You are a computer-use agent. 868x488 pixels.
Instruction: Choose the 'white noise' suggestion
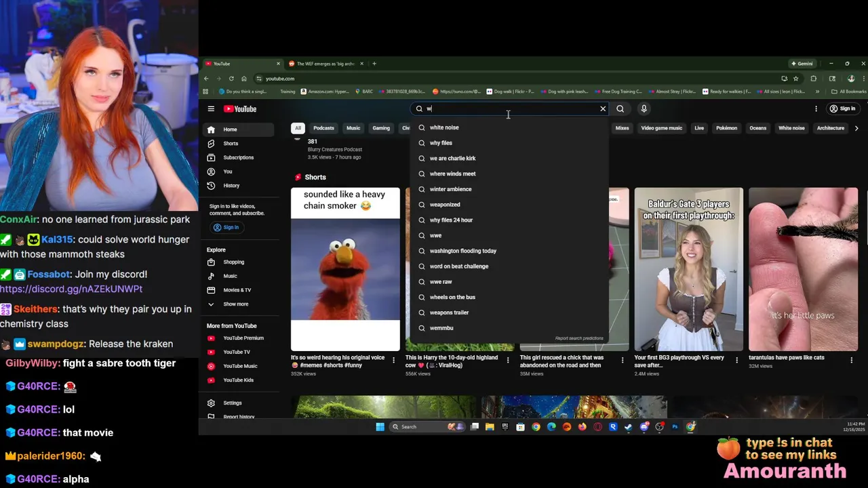tap(509, 127)
